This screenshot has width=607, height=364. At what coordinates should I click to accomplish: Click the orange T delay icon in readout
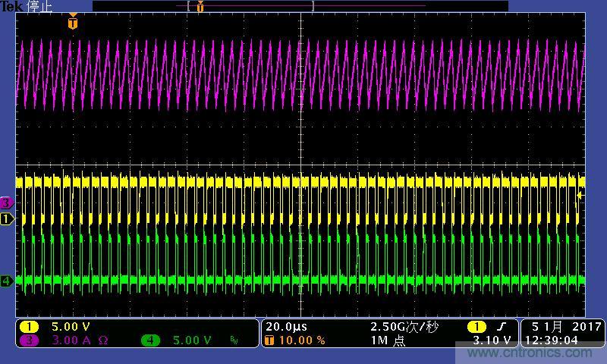(x=269, y=340)
